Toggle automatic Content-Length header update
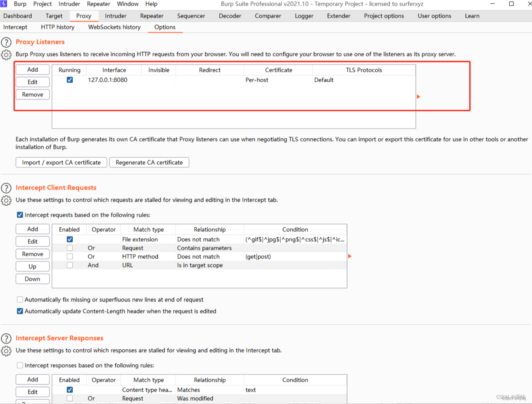The image size is (532, 404). pyautogui.click(x=20, y=311)
